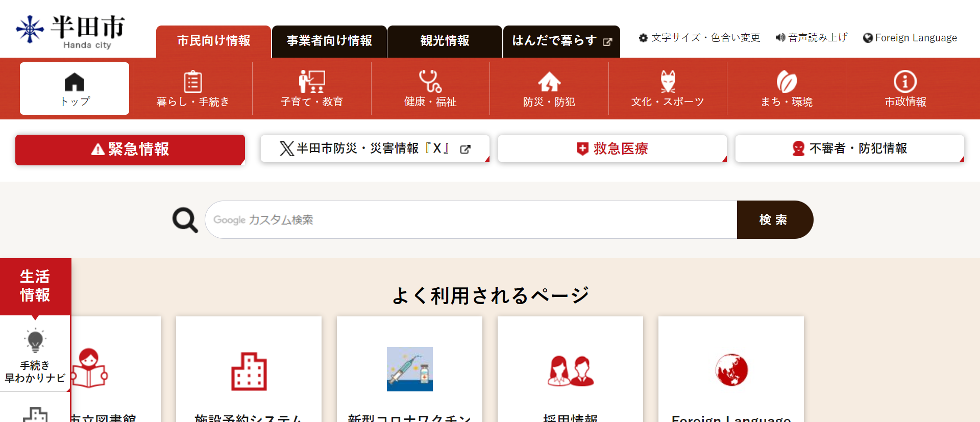Open 手続き早わかりナビ sidebar link
This screenshot has width=980, height=422.
(35, 354)
